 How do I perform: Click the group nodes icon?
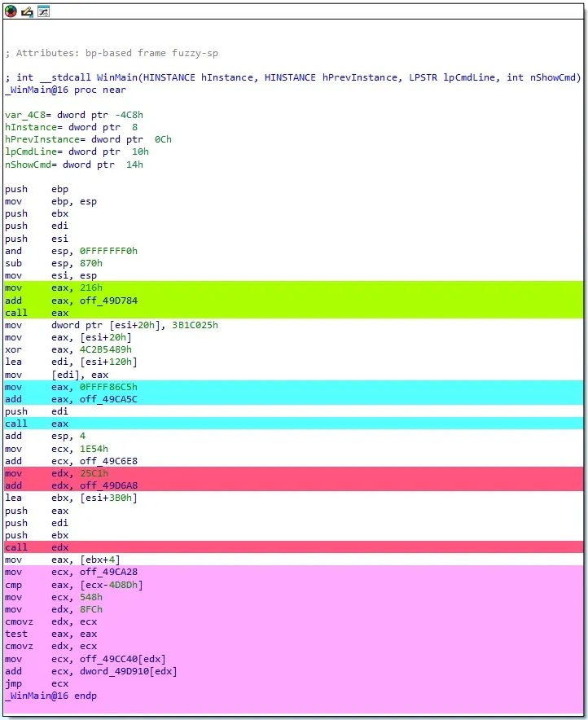[43, 11]
